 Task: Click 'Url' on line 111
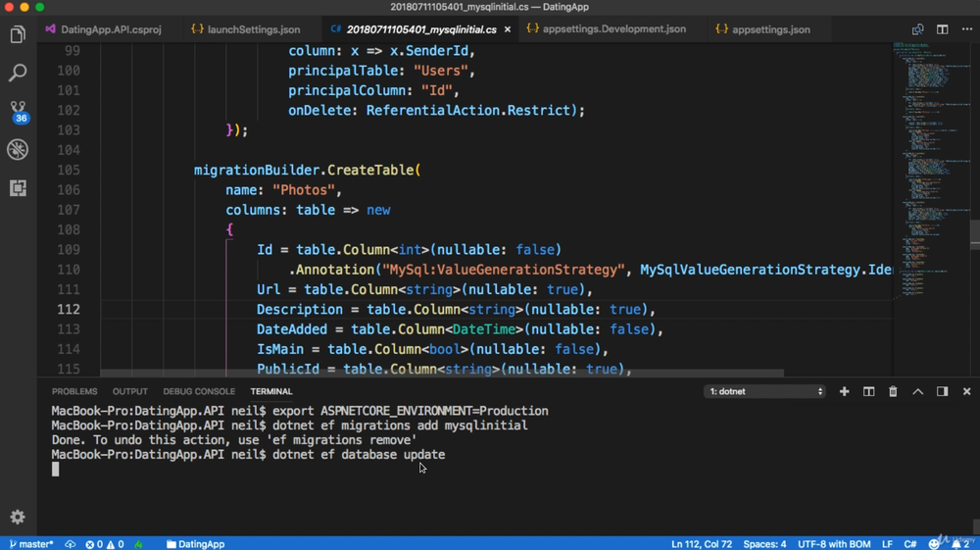(269, 289)
